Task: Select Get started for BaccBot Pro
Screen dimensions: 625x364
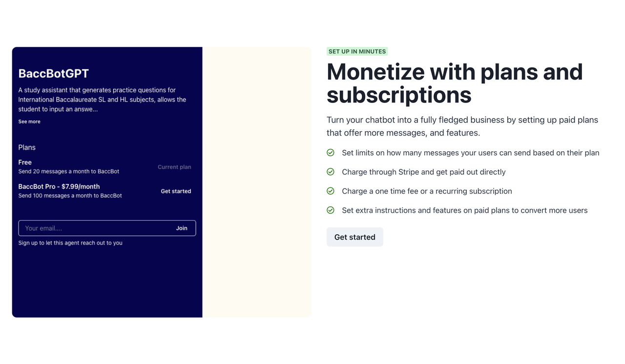Action: point(176,191)
